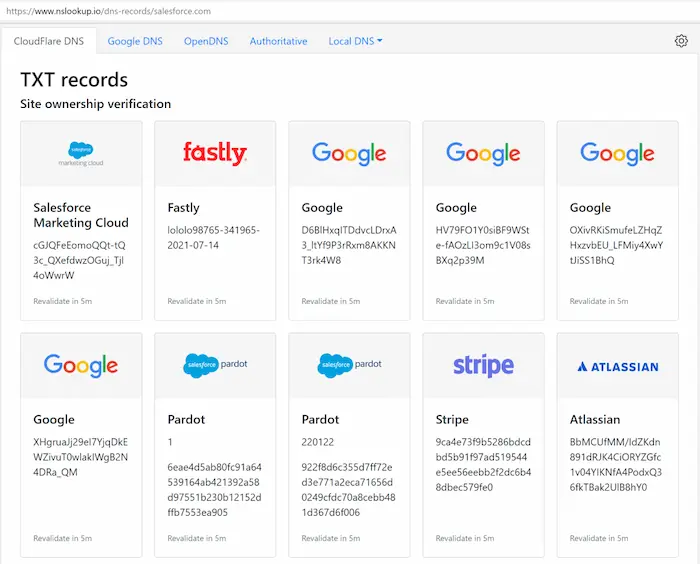Switch to the OpenDNS tab
This screenshot has width=700, height=564.
(206, 41)
